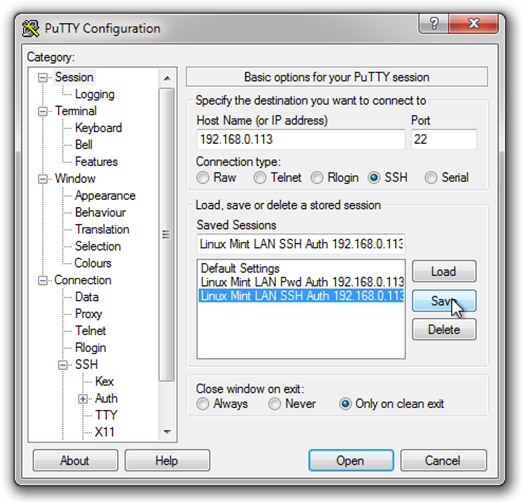Open the Logging category

pyautogui.click(x=95, y=94)
